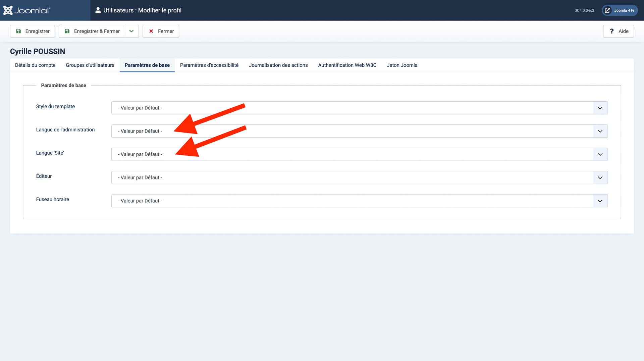
Task: Click the Langue de l'administration label
Action: [x=65, y=130]
